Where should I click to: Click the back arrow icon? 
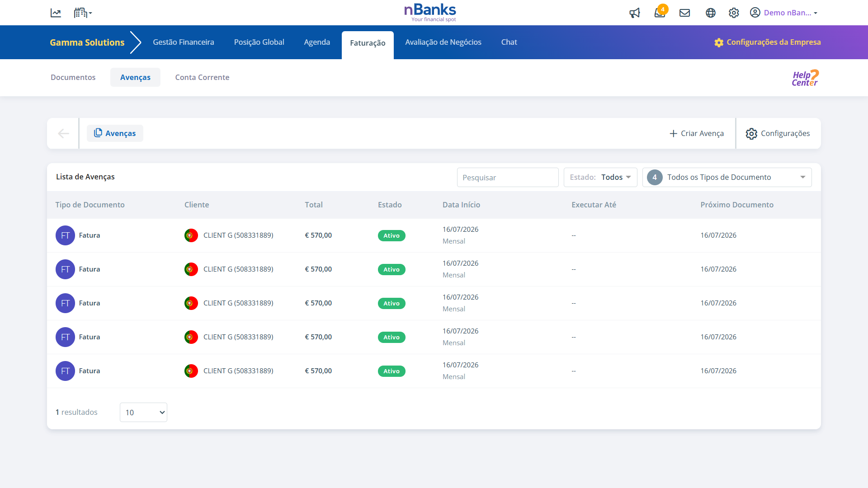click(x=63, y=133)
